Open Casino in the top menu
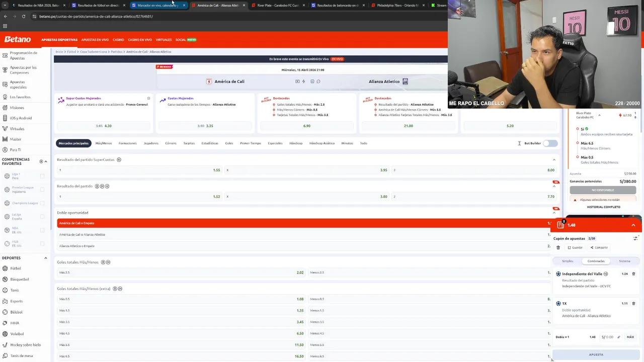 118,40
